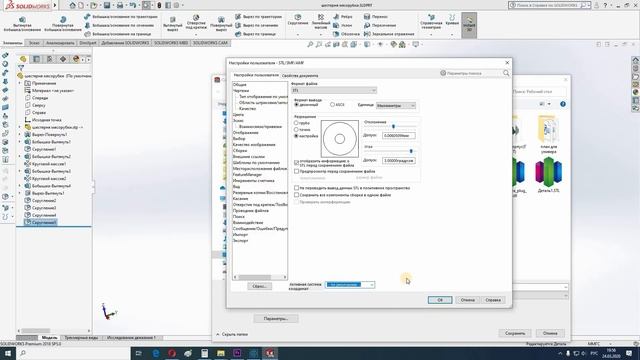Viewport: 640px width, 360px height.
Task: Click the Revolved Boss/Base tool icon
Action: [63, 20]
